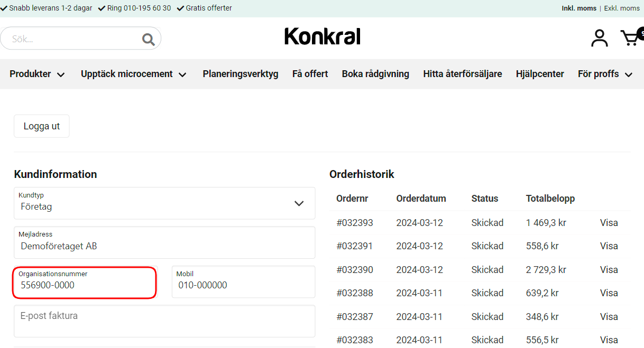Click the Mejladress field
Viewport: 644px width, 348px height.
coord(164,242)
